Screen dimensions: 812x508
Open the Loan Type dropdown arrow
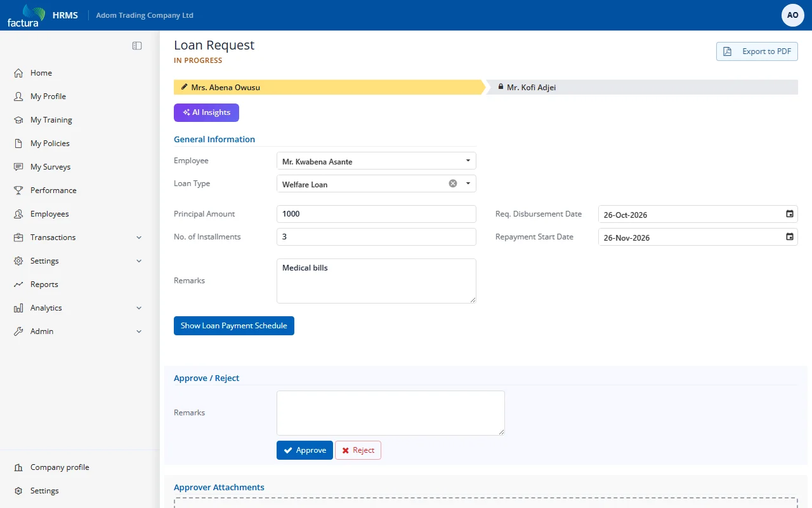point(468,184)
